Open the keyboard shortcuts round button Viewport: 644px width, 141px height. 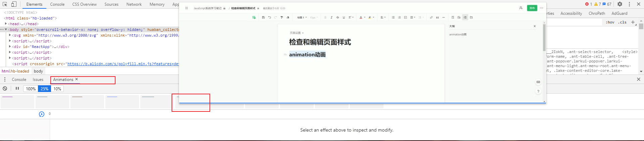(538, 82)
